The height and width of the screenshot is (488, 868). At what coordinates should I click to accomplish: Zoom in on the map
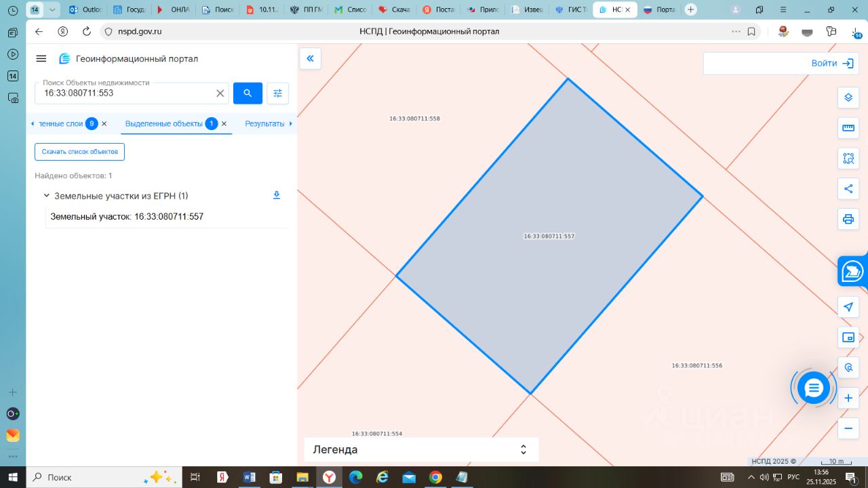click(848, 399)
